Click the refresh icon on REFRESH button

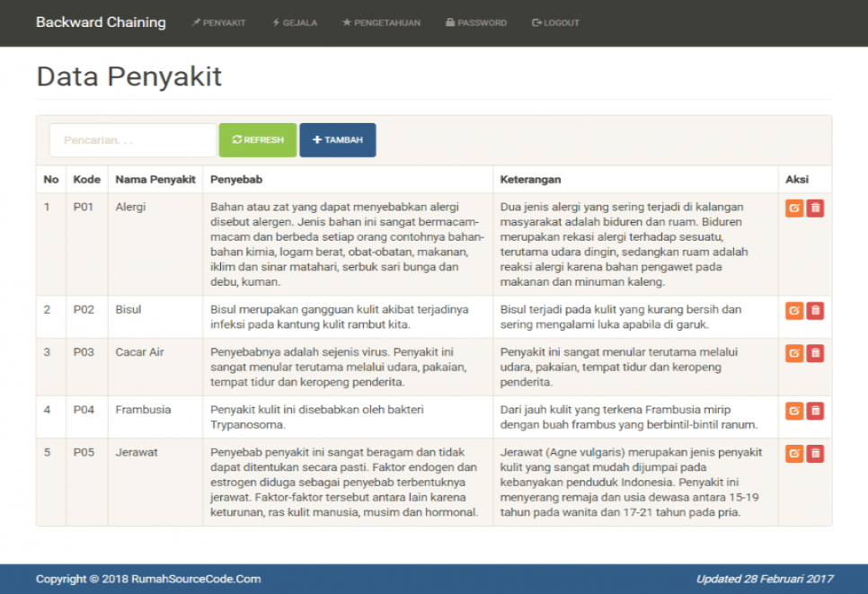[x=237, y=139]
